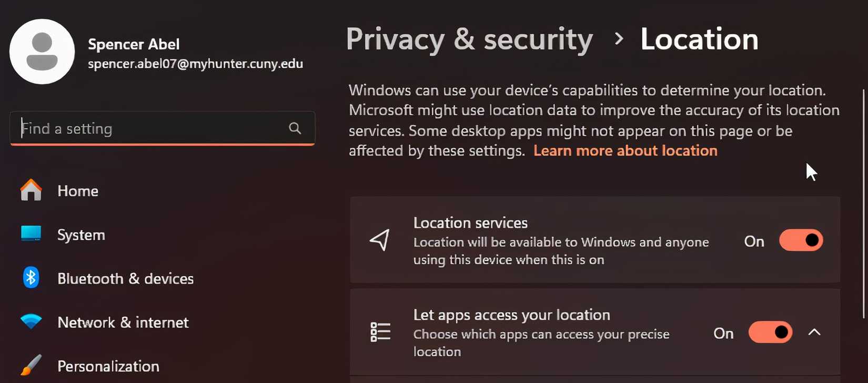Click the Location services arrow icon

coord(380,240)
